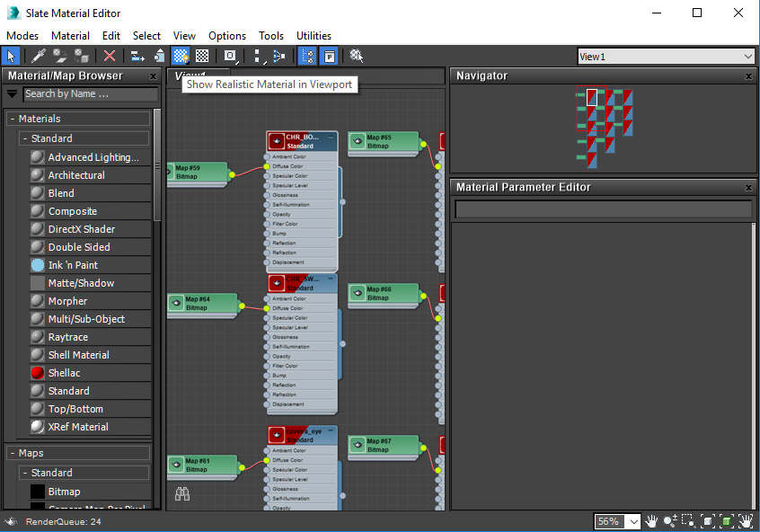
Task: Click Assign Material to Selection icon
Action: pyautogui.click(x=82, y=56)
